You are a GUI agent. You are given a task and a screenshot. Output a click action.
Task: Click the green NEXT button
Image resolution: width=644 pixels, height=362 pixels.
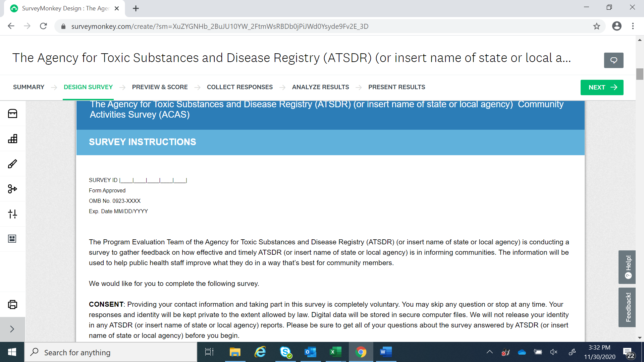coord(602,87)
